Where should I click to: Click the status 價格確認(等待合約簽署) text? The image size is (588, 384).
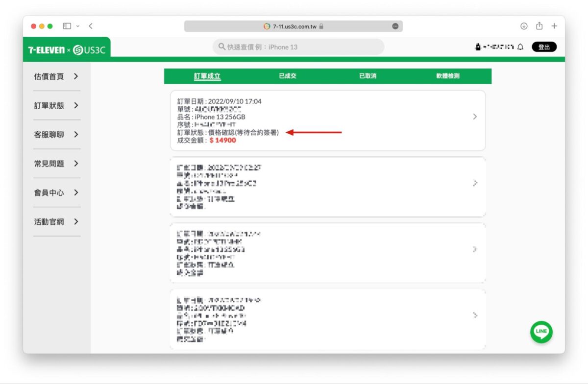[244, 132]
